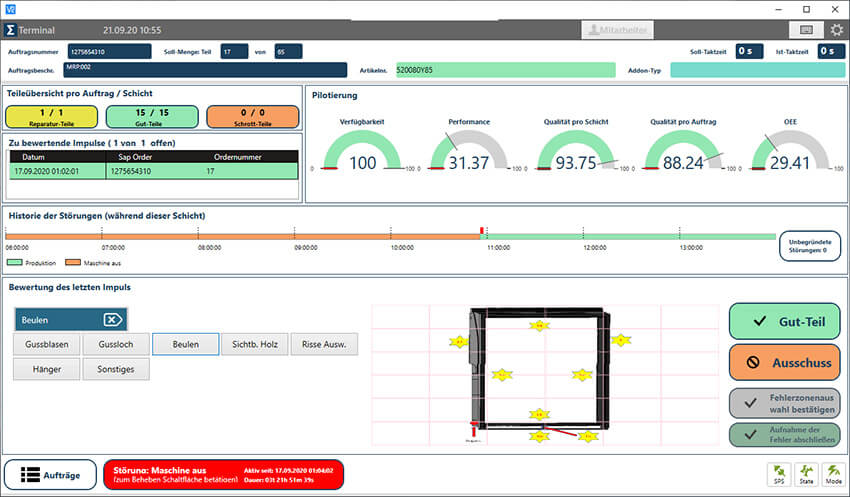Click the Auftragsnummer input field
The width and height of the screenshot is (850, 497).
(109, 51)
